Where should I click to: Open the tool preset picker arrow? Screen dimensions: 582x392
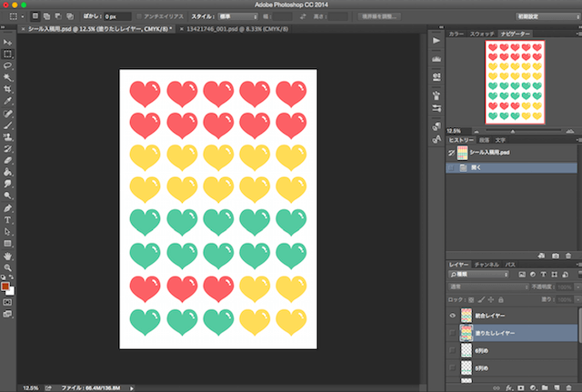pyautogui.click(x=22, y=16)
